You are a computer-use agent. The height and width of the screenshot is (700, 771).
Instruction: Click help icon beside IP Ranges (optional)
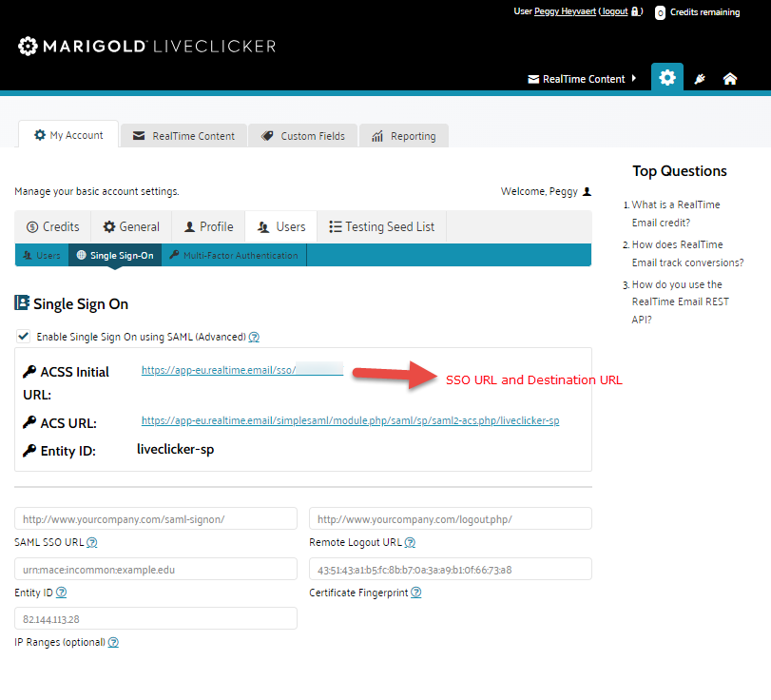[x=113, y=642]
